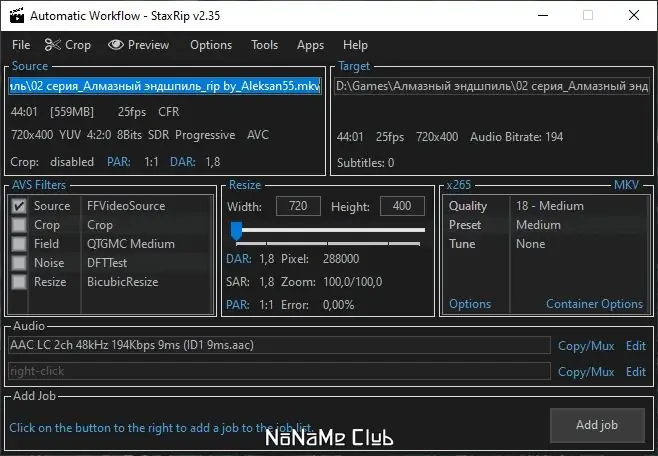Image resolution: width=658 pixels, height=456 pixels.
Task: Click the eye icon next to Preview
Action: pos(116,44)
